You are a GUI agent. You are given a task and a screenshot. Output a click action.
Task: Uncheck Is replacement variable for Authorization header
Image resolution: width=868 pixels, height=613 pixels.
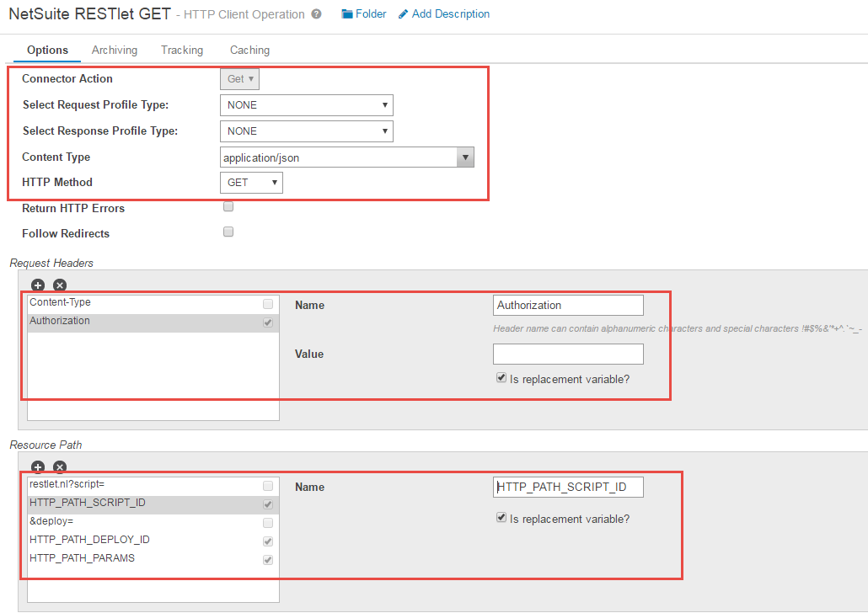pos(501,377)
